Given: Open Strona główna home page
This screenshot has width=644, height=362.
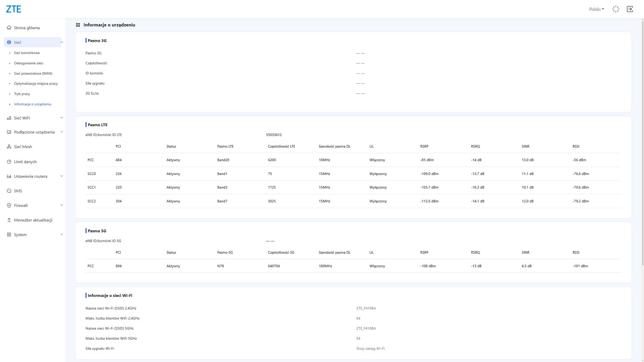Looking at the screenshot, I should 27,28.
